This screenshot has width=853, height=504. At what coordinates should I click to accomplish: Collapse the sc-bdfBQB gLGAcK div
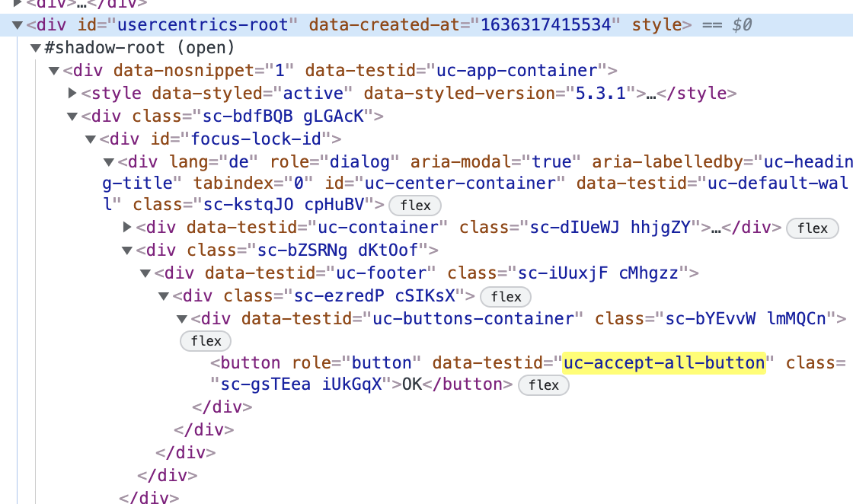(72, 116)
